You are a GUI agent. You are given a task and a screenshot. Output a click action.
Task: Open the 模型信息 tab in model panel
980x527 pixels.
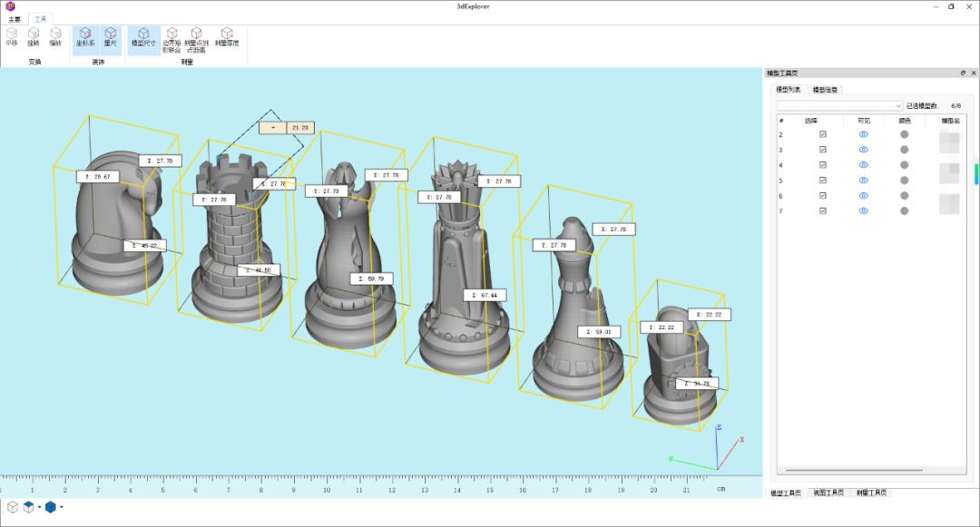pos(825,90)
